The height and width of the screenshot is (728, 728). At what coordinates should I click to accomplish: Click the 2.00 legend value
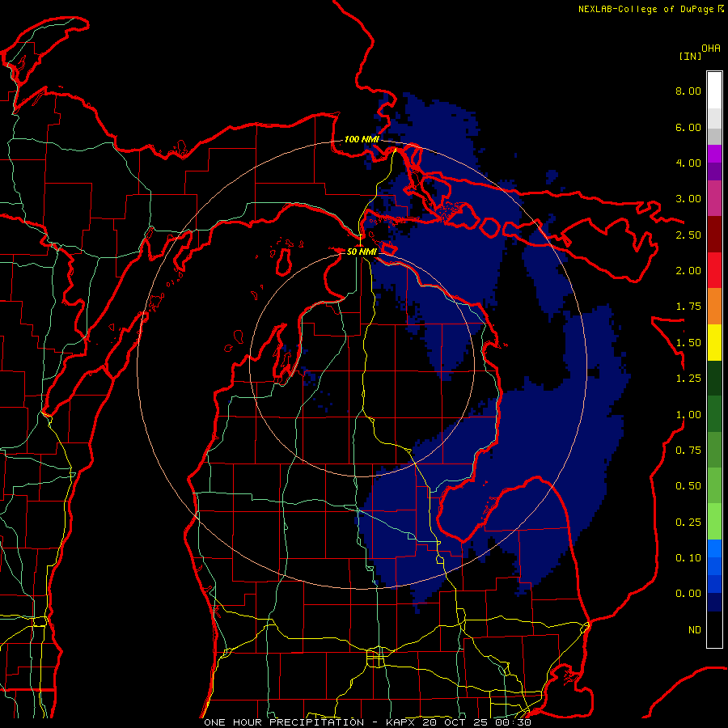coord(688,271)
